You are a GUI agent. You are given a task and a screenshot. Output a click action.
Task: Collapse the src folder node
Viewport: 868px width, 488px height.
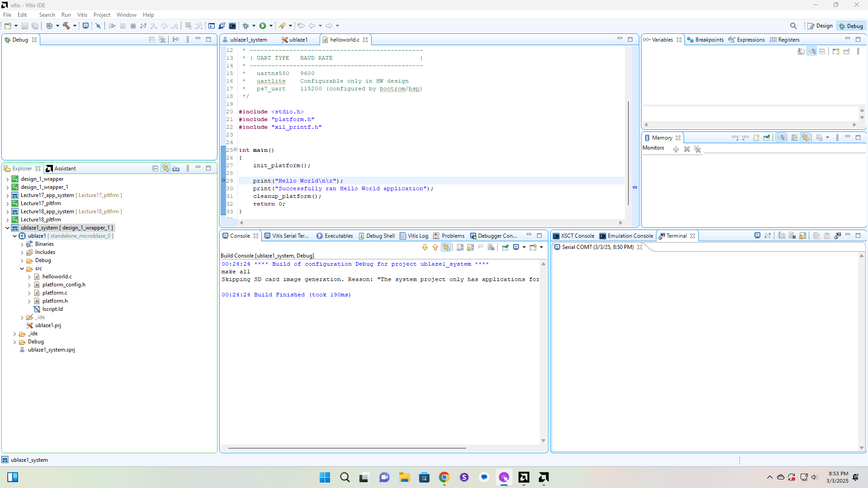pos(22,268)
